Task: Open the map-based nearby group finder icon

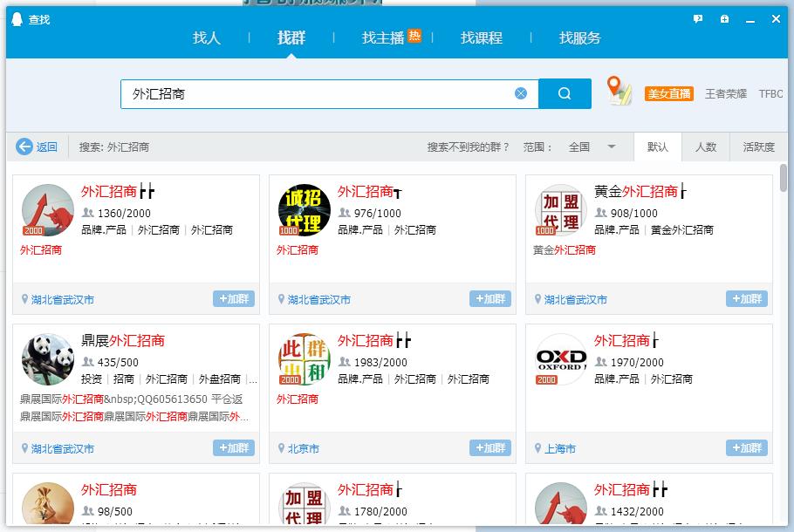Action: click(620, 93)
